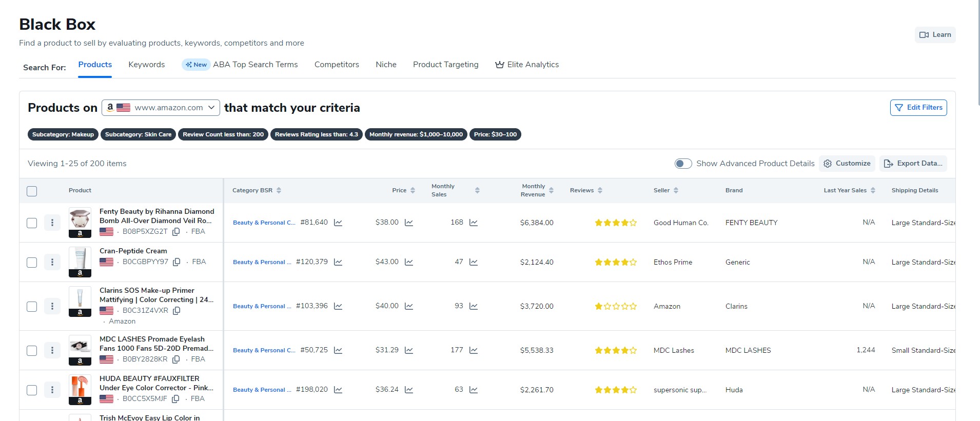Tick checkbox for Fenty Beauty Diamond Bomb
This screenshot has width=980, height=421.
point(32,223)
